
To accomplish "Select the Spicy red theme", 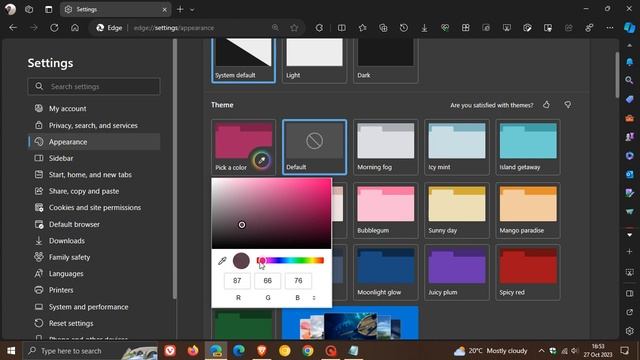I will click(528, 272).
